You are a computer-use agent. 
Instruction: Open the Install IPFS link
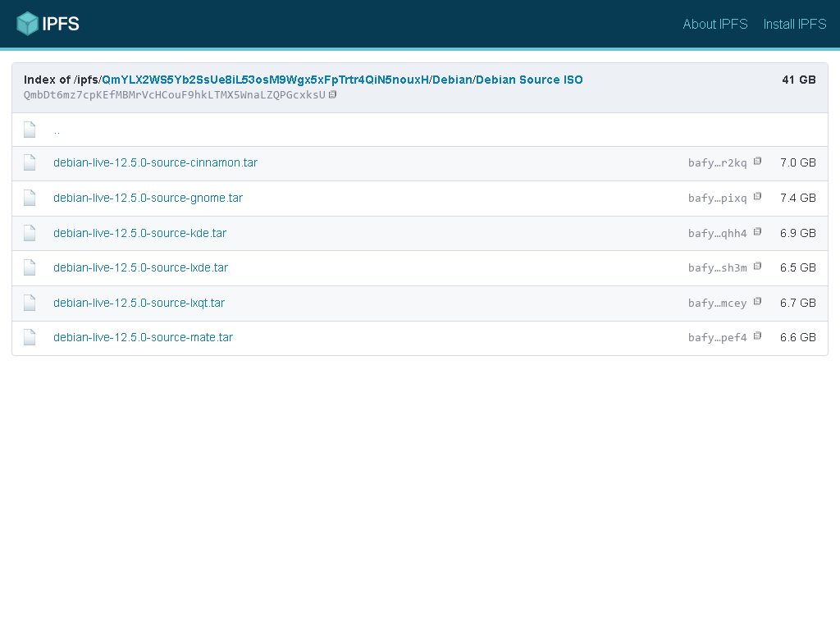(794, 24)
